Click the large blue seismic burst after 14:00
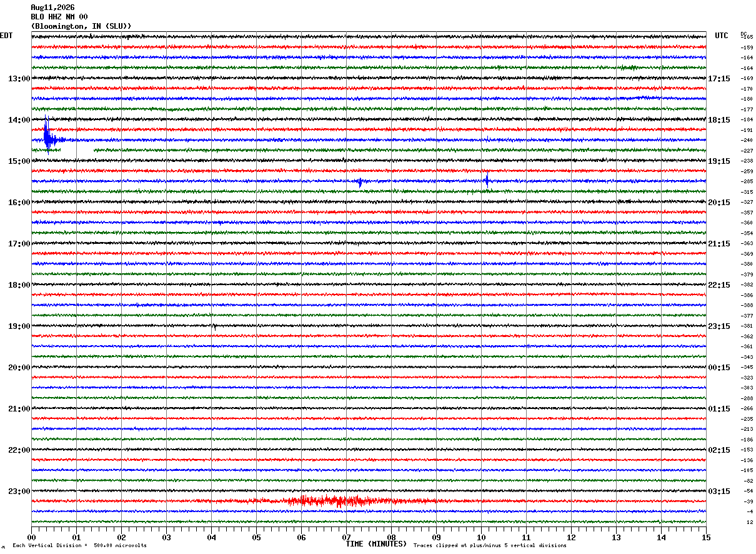This screenshot has height=554, width=756. 49,136
